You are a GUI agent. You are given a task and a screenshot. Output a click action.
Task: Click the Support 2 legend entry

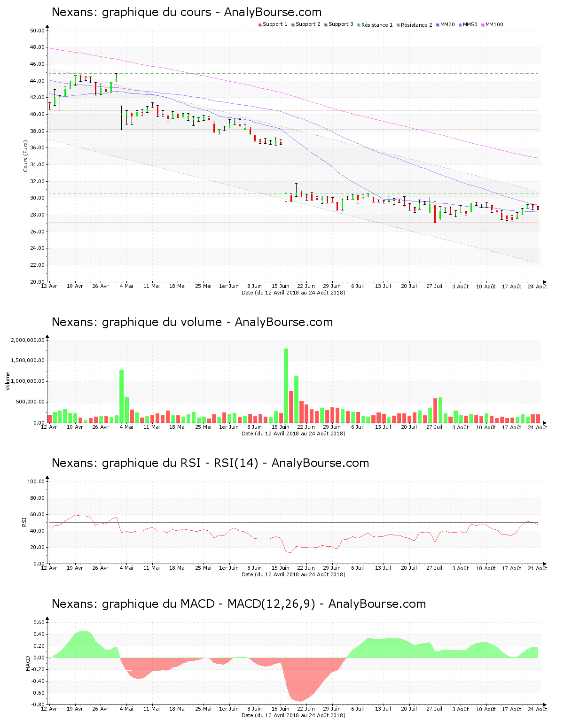[x=306, y=24]
